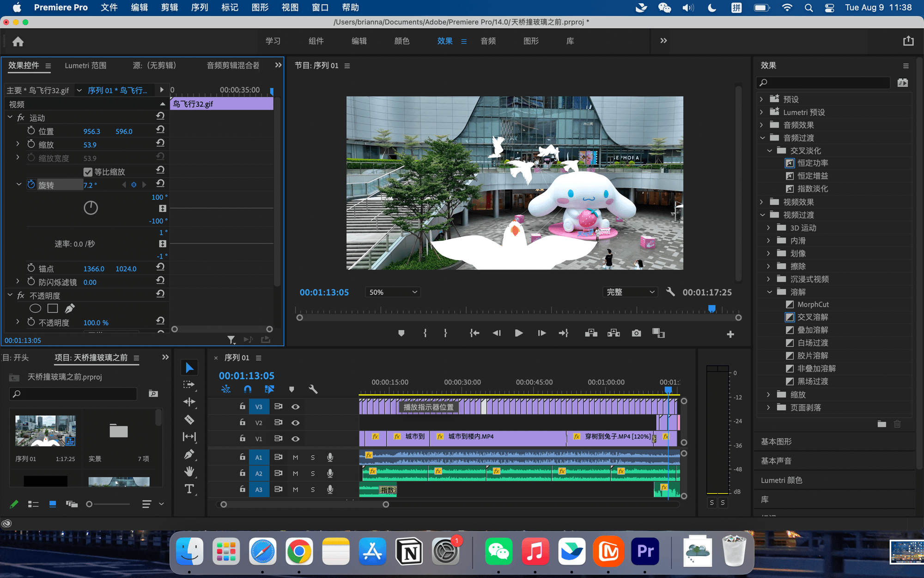Click the new custom bin icon in effects panel
924x578 pixels.
click(881, 424)
